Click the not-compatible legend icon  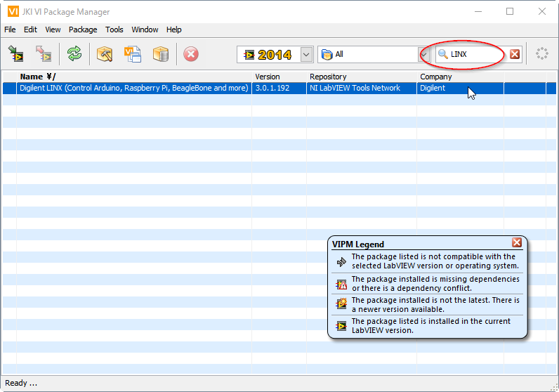341,262
